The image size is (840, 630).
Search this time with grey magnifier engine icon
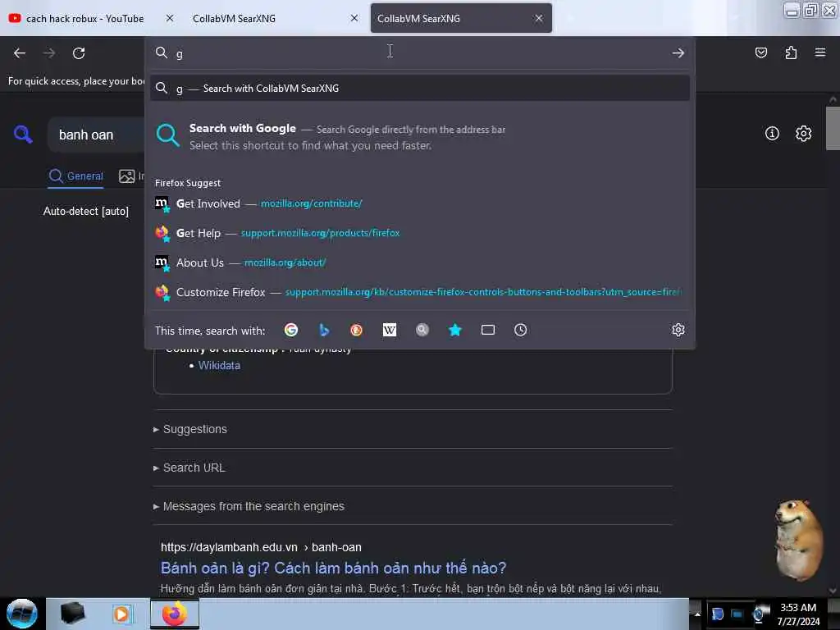(422, 330)
